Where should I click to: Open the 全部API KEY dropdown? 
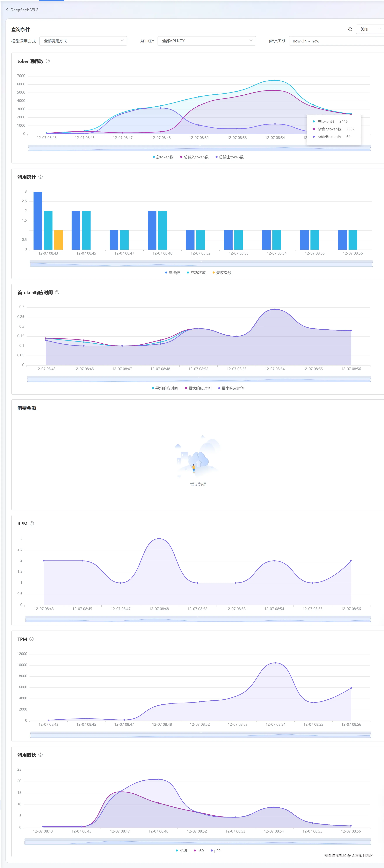point(207,41)
